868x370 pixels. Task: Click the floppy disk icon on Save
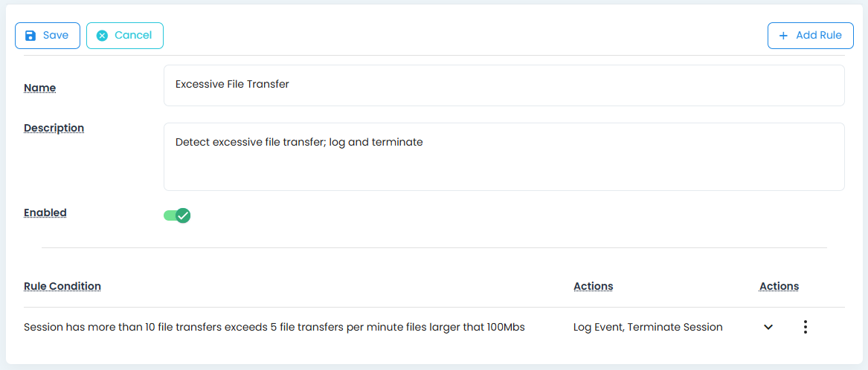pyautogui.click(x=30, y=36)
